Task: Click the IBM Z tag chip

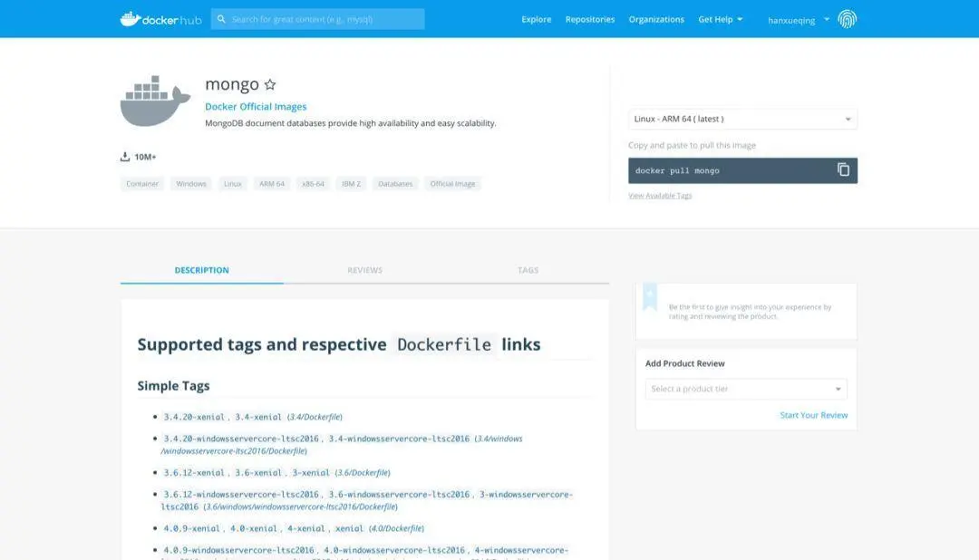Action: coord(351,184)
